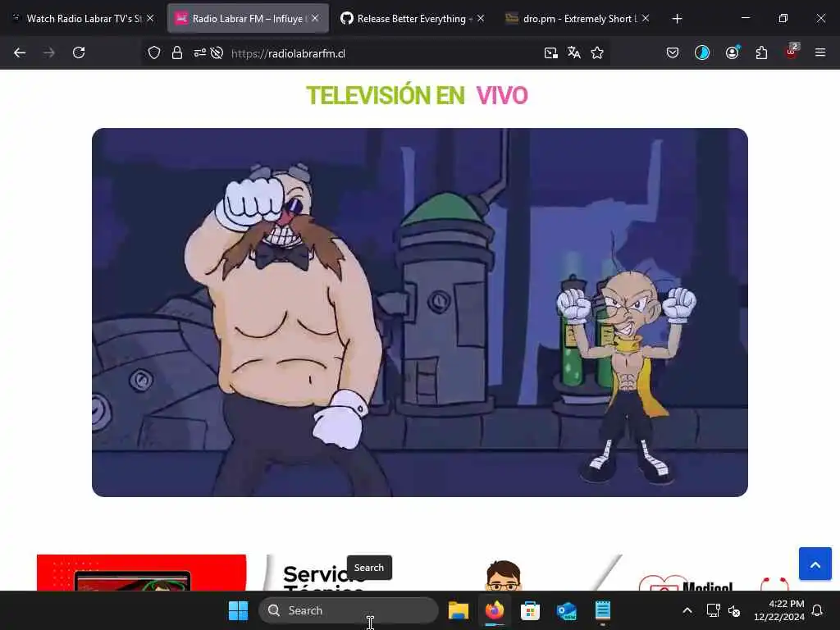
Task: Open the Windows Start menu
Action: pos(238,610)
